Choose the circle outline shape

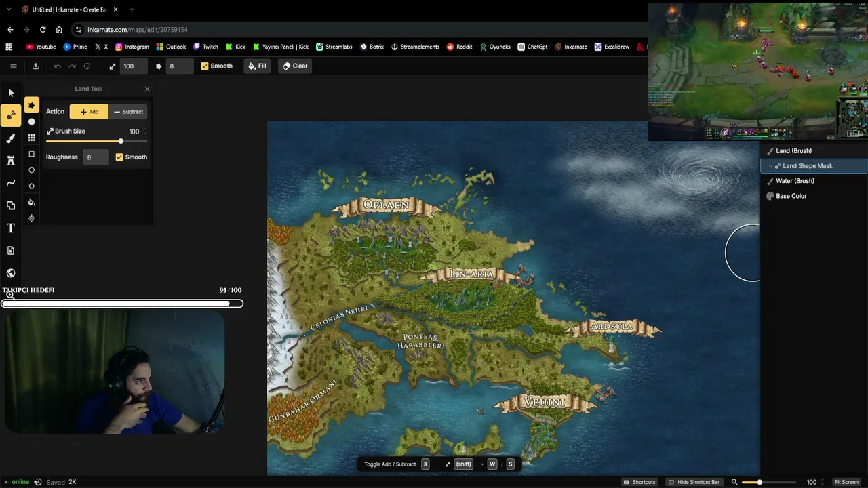31,170
